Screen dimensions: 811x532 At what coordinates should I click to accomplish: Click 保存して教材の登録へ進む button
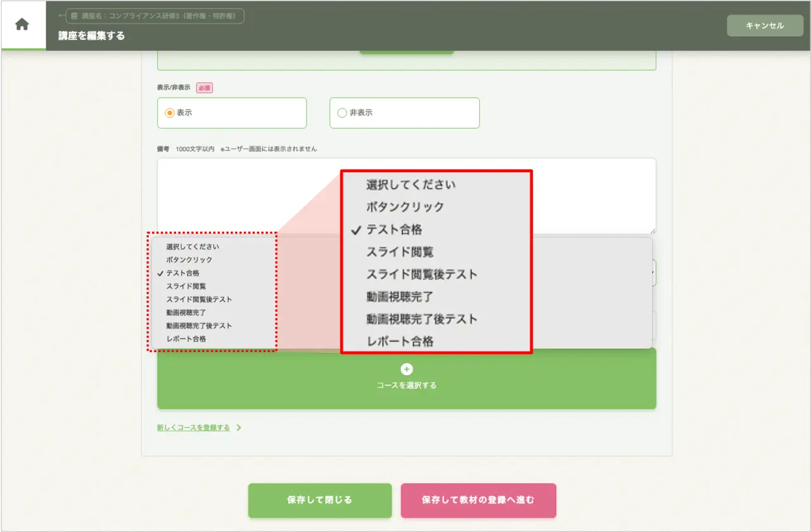coord(478,500)
